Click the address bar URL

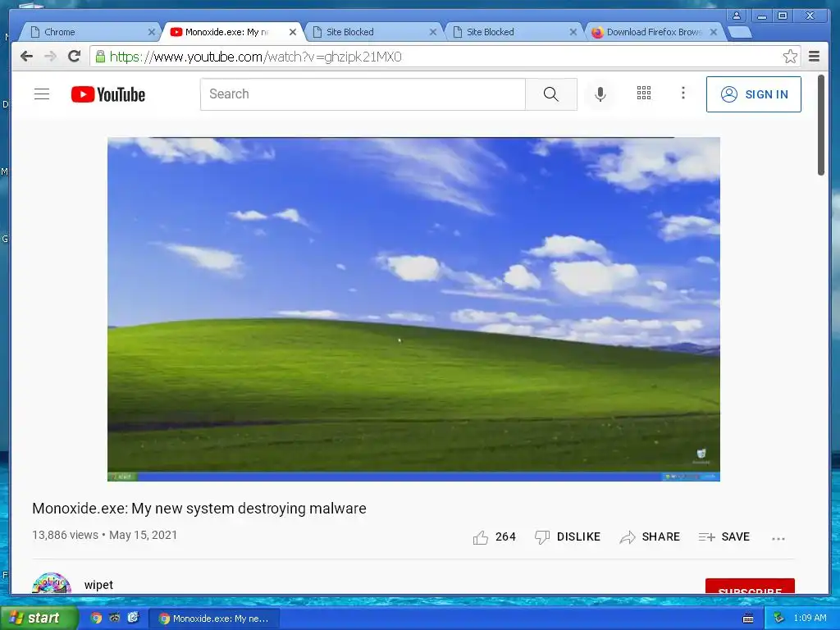click(x=256, y=57)
